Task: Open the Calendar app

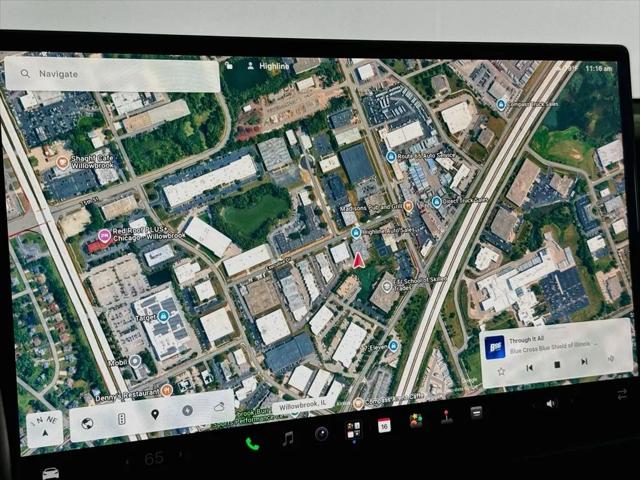Action: [x=384, y=426]
